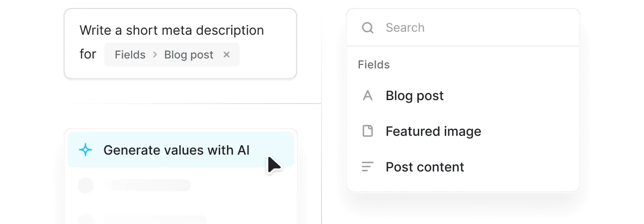This screenshot has width=644, height=224.
Task: Click the second placeholder circle at the bottom
Action: [86, 219]
